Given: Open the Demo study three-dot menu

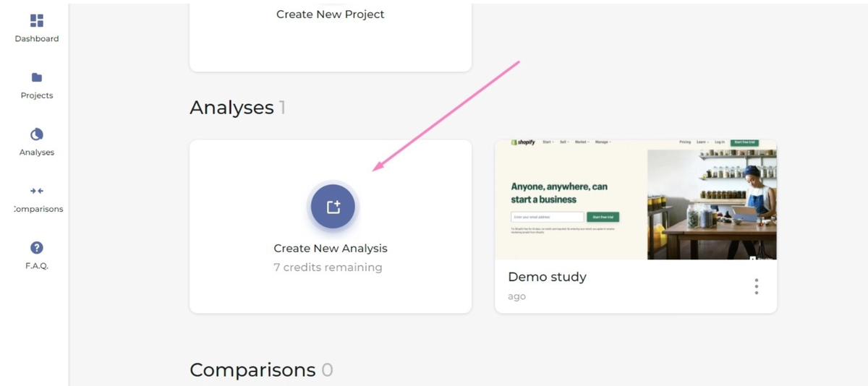Looking at the screenshot, I should point(757,286).
